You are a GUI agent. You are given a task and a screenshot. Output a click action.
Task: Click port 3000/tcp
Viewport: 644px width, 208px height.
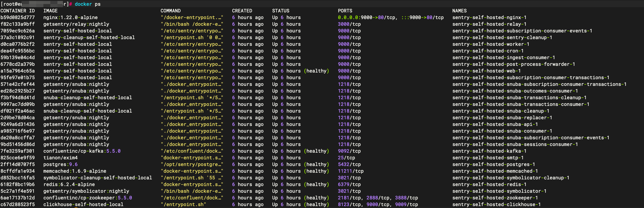pos(349,24)
